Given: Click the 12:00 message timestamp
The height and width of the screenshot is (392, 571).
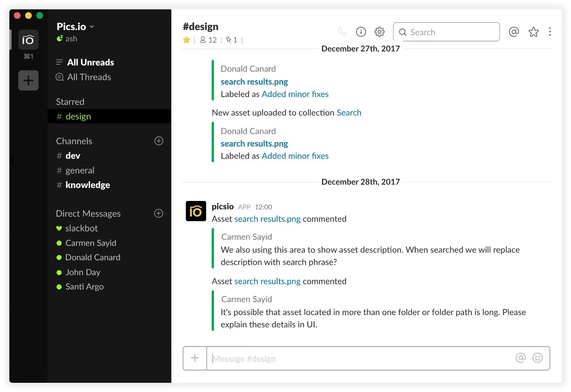Looking at the screenshot, I should pyautogui.click(x=263, y=207).
